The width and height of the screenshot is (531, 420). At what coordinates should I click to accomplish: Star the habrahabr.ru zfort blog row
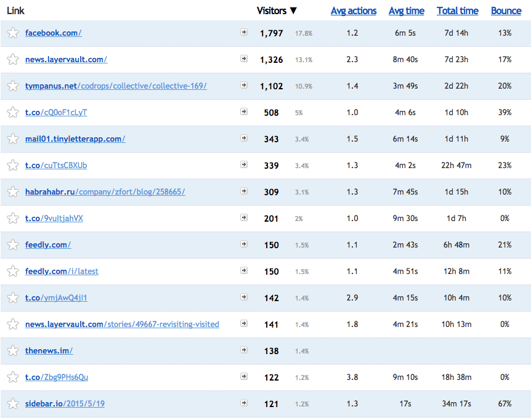click(13, 192)
